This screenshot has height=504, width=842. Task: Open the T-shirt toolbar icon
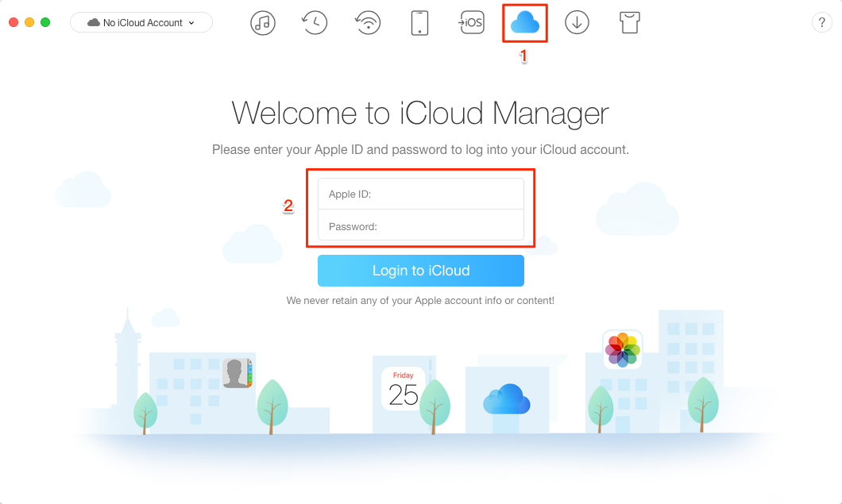[x=629, y=23]
